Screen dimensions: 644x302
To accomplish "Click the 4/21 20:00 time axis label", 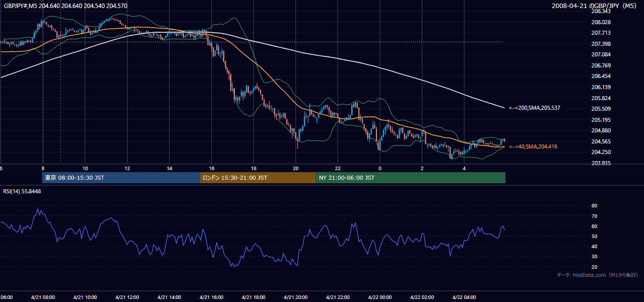I will [x=296, y=297].
